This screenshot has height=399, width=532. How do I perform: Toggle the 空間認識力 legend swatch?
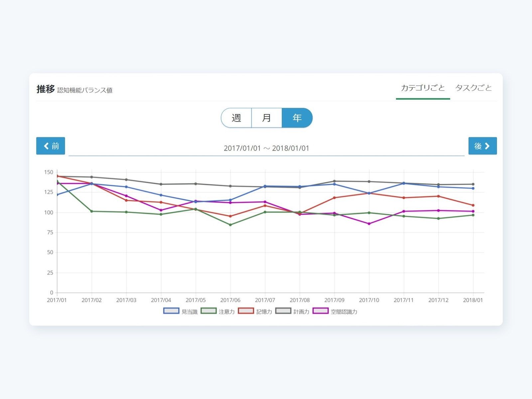point(321,311)
